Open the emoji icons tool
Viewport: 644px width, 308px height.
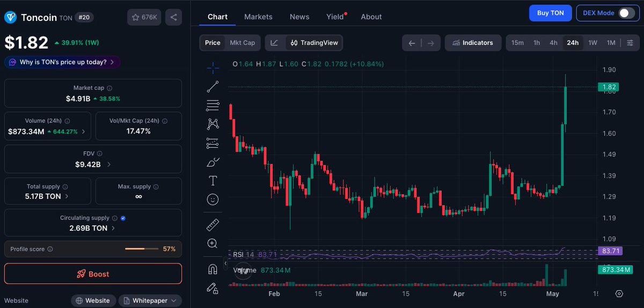tap(213, 199)
